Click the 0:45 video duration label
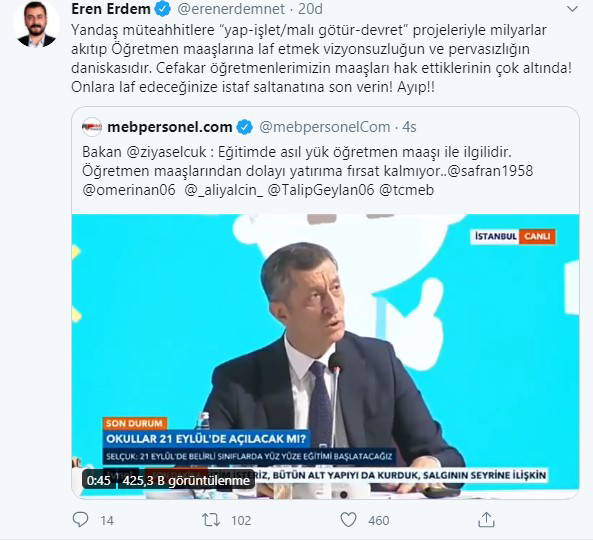This screenshot has height=541, width=593. tap(99, 481)
